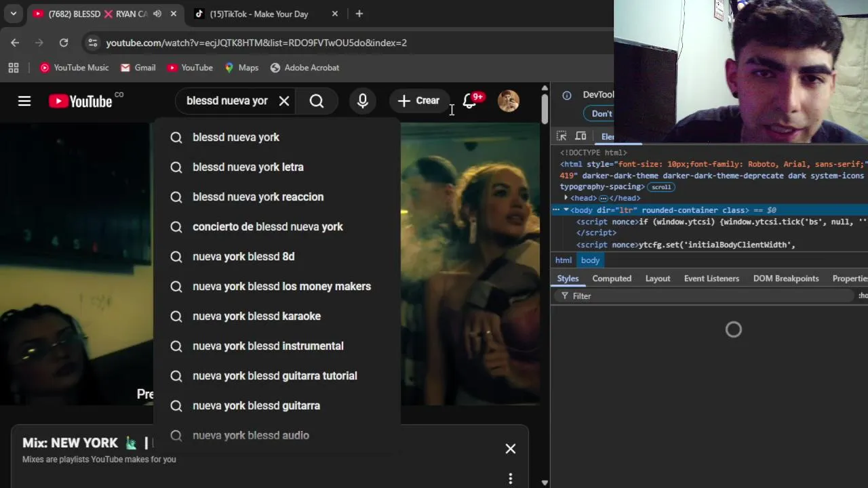Switch to the TikTok - Make Your Day tab
The image size is (868, 488).
(x=258, y=14)
